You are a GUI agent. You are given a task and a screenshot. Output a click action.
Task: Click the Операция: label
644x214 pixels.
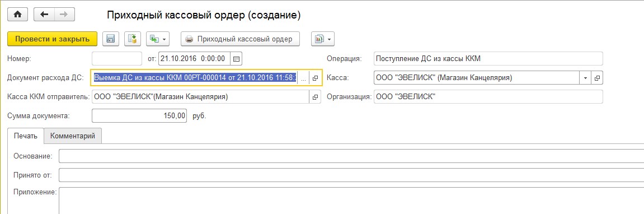tap(344, 58)
